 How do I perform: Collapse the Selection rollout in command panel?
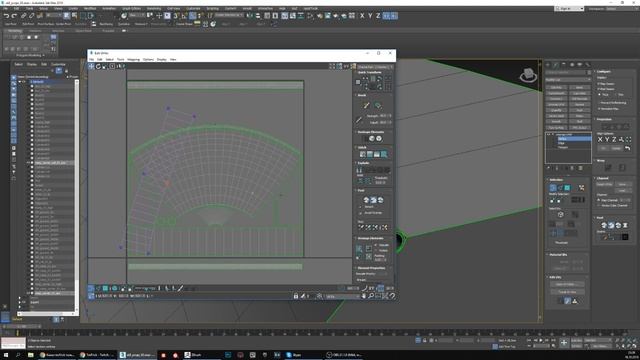pyautogui.click(x=556, y=180)
